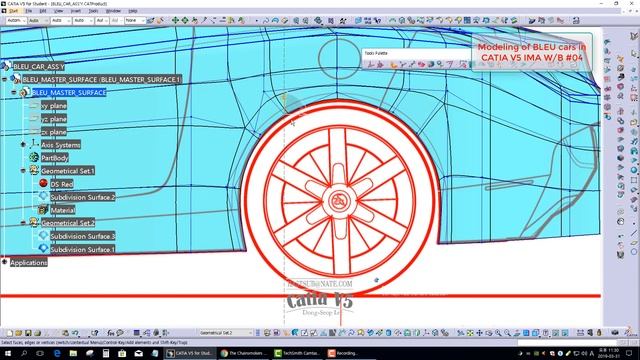Viewport: 640px width, 360px height.
Task: Click the Zoom In icon
Action: point(498,333)
